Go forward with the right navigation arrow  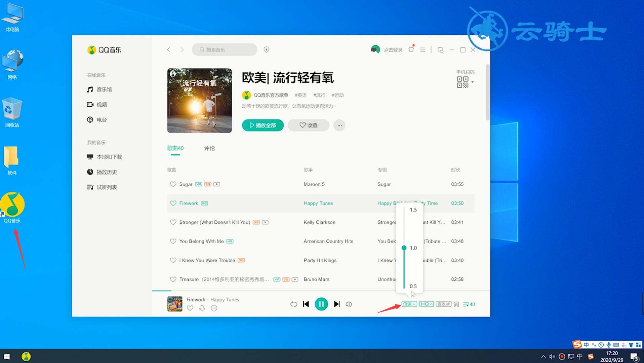pos(182,50)
